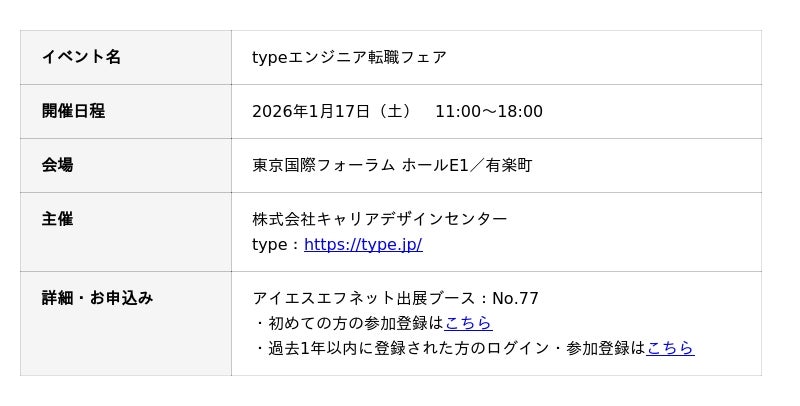Click こちら link for login and registration
The image size is (800, 406).
click(670, 348)
